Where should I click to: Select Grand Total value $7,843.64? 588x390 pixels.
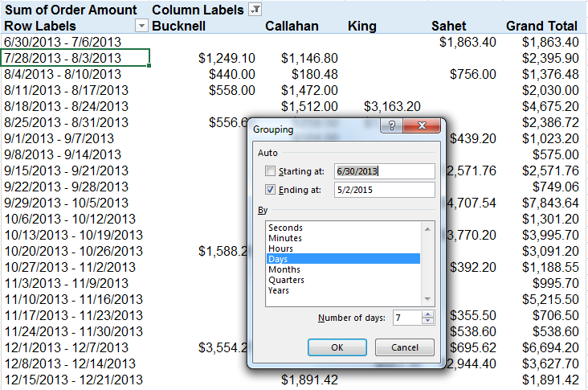pyautogui.click(x=550, y=203)
